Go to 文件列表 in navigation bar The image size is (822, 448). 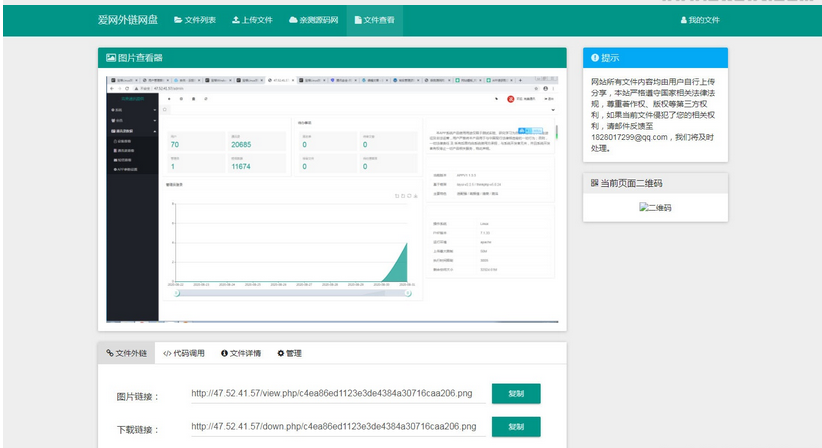(x=195, y=20)
